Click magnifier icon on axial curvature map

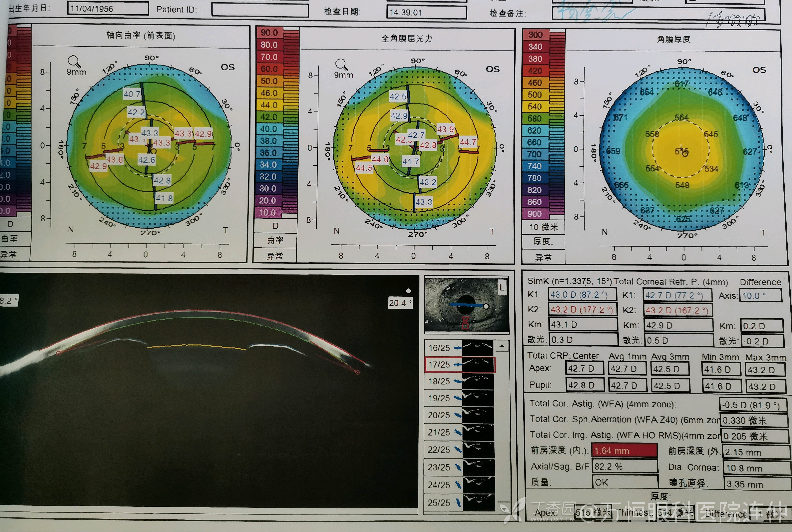click(74, 61)
